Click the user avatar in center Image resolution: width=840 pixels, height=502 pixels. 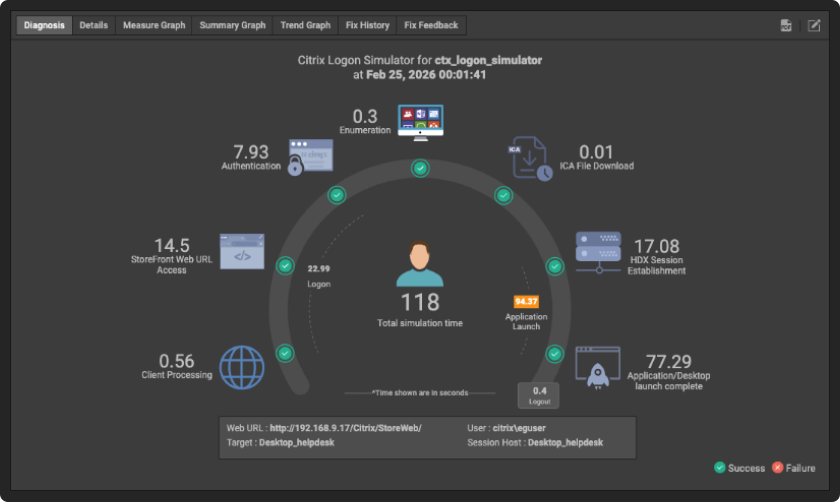click(420, 264)
